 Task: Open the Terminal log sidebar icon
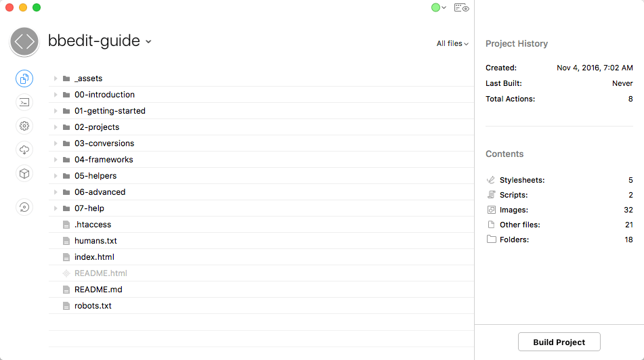coord(24,102)
